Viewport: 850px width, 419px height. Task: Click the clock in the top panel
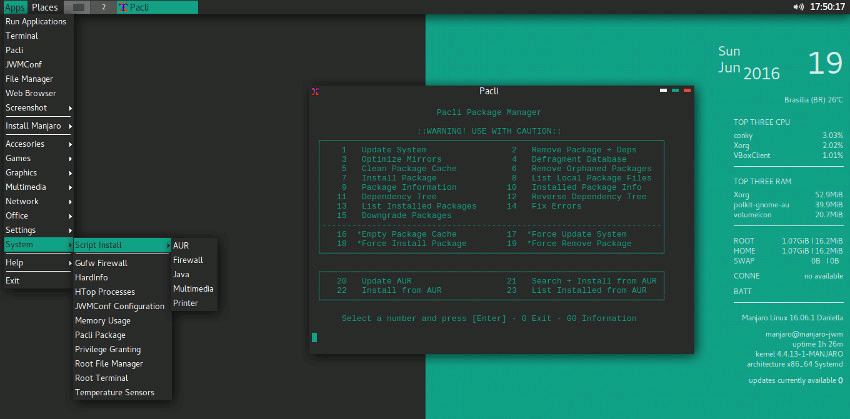(x=825, y=7)
